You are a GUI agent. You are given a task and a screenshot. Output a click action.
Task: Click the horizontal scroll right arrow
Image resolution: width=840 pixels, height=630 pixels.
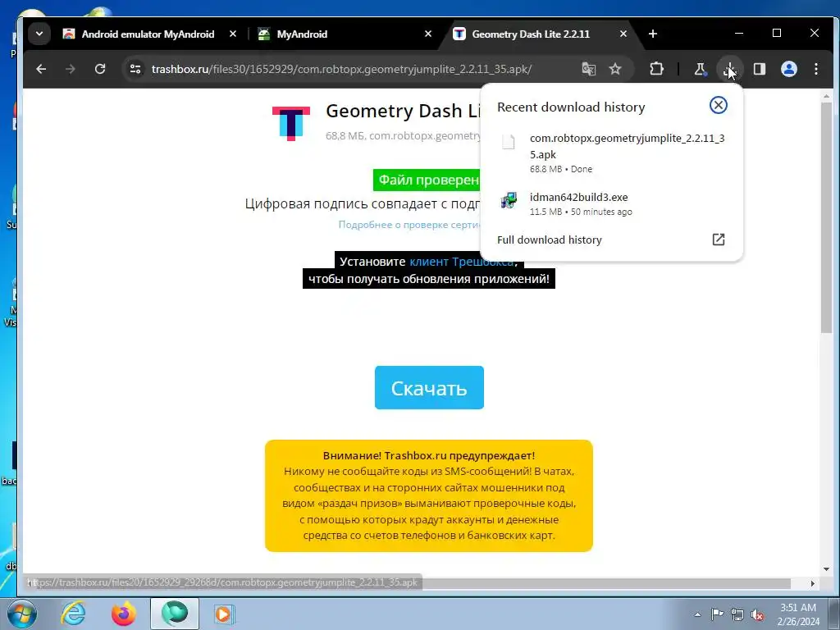[x=813, y=583]
